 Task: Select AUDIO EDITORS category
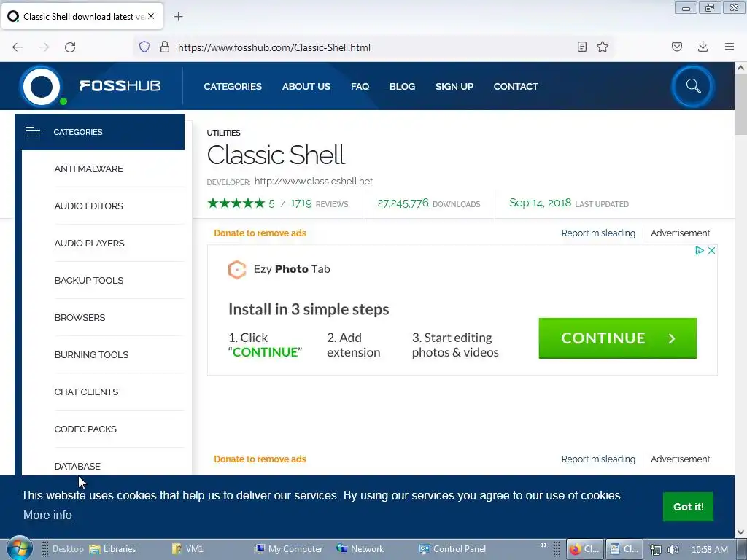(x=88, y=206)
